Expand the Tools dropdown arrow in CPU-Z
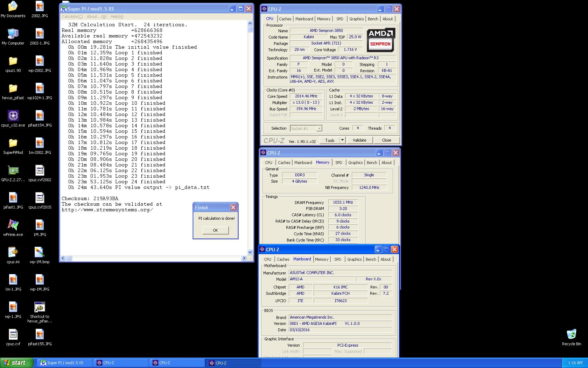Screen dimensions: 588x368 [x=342, y=140]
